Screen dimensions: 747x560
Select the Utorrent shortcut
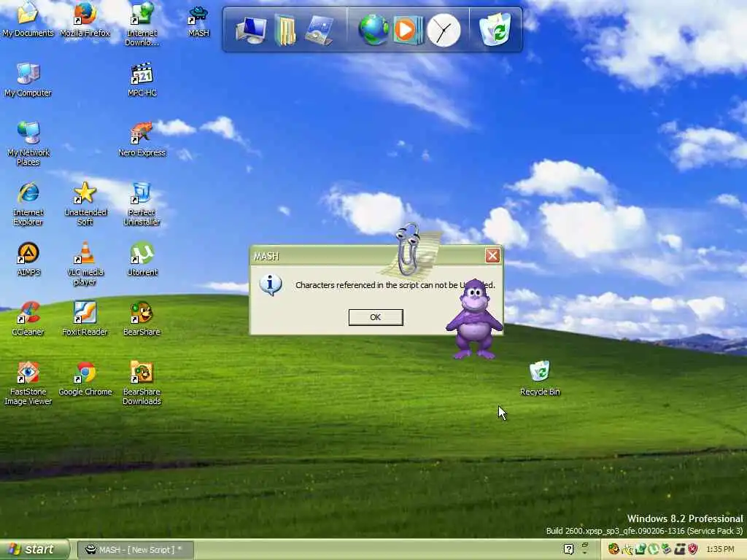(142, 260)
